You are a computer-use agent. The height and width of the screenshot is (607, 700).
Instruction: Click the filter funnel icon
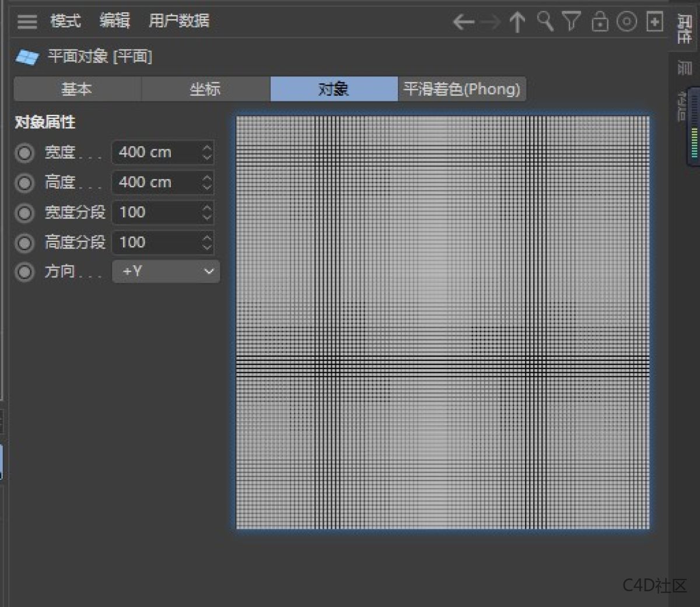coord(572,22)
